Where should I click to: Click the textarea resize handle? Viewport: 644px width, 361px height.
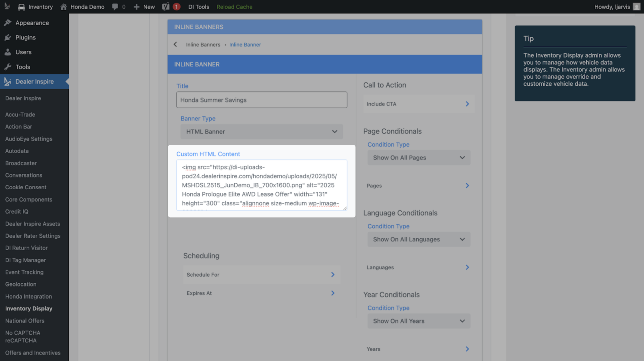(x=345, y=208)
